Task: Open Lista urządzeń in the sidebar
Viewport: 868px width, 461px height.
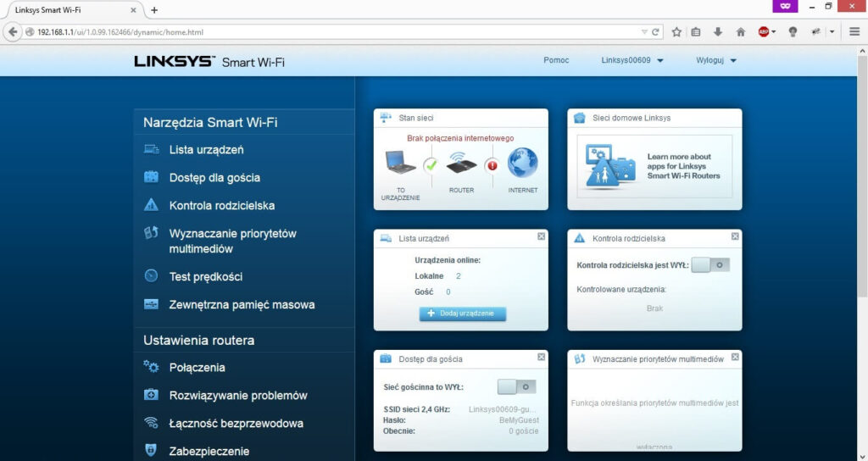Action: [x=206, y=150]
